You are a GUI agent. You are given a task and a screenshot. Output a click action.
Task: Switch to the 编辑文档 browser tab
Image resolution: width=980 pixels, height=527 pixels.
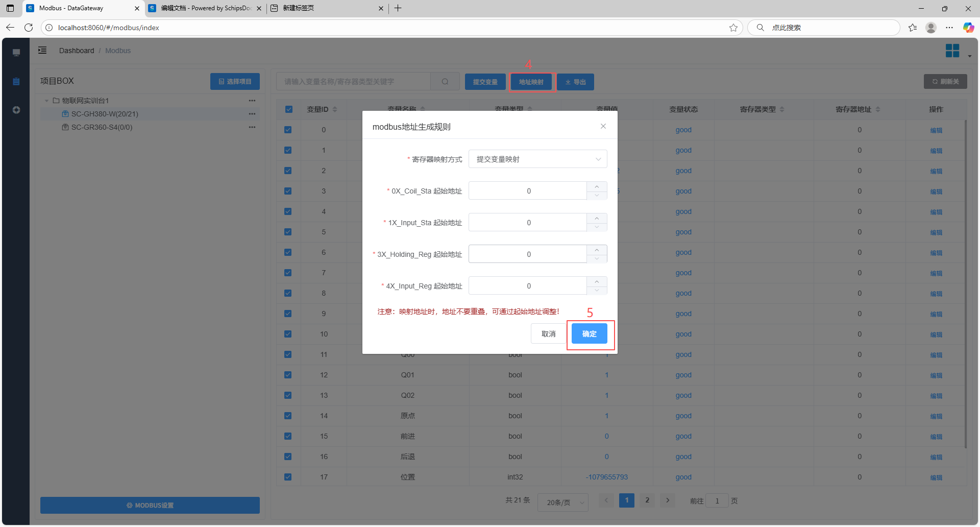point(204,8)
